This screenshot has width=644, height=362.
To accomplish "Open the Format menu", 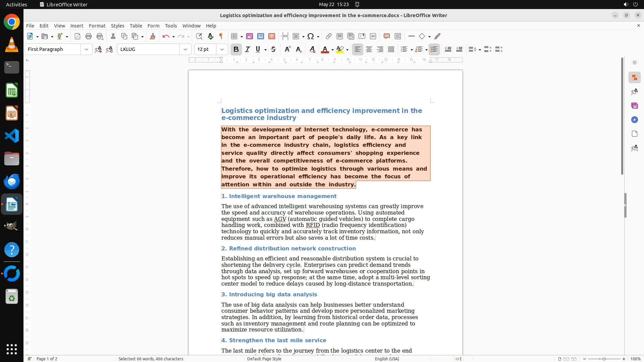I will pyautogui.click(x=97, y=25).
